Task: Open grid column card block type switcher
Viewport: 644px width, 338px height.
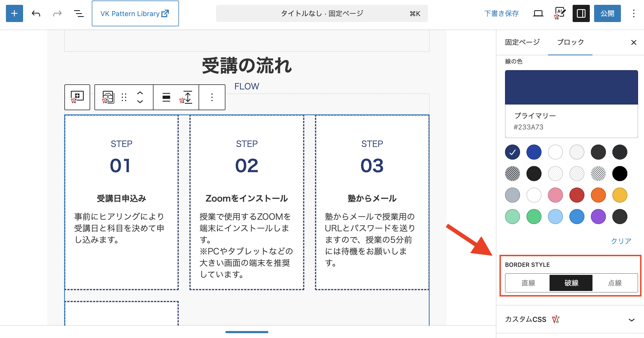Action: [x=108, y=97]
